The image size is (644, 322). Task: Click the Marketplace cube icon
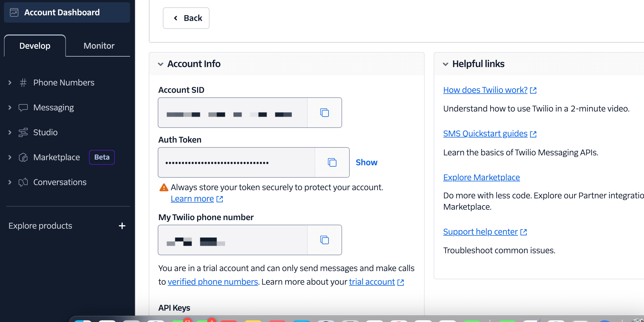[23, 157]
